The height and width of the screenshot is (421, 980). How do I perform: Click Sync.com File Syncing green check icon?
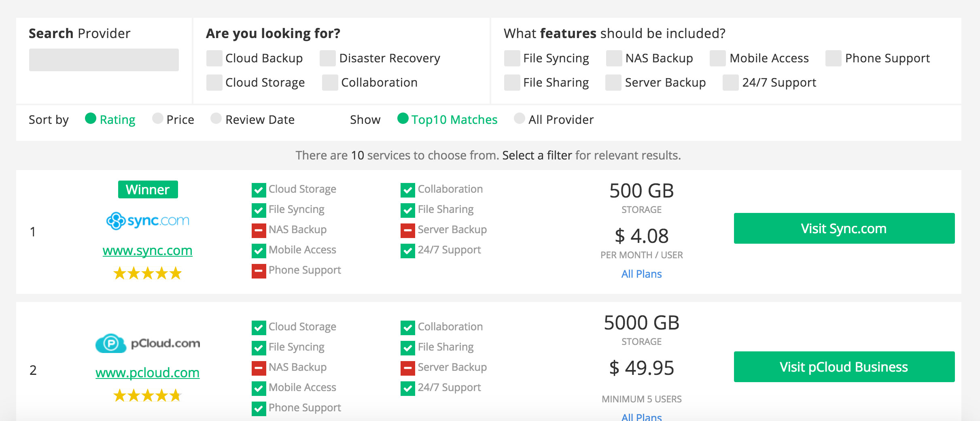click(259, 210)
